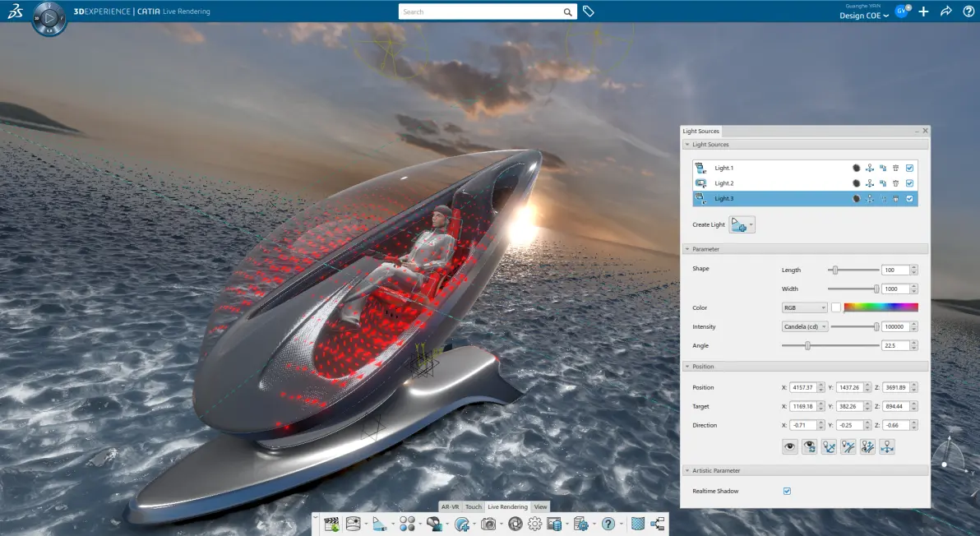
Task: Open the help question mark in top bar
Action: [x=968, y=12]
